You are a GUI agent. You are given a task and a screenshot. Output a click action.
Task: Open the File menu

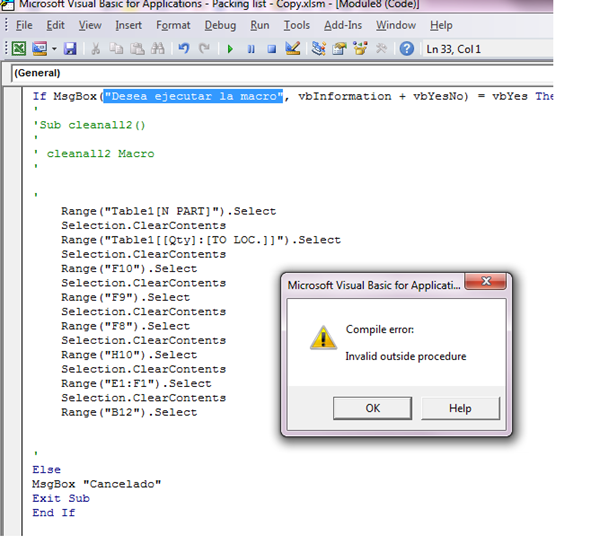tap(24, 25)
